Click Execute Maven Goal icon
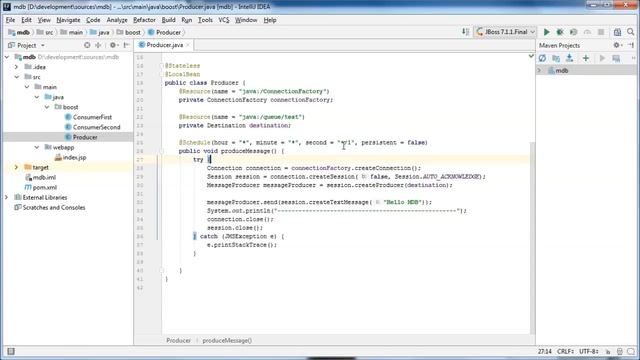The image size is (640, 360). 616,58
